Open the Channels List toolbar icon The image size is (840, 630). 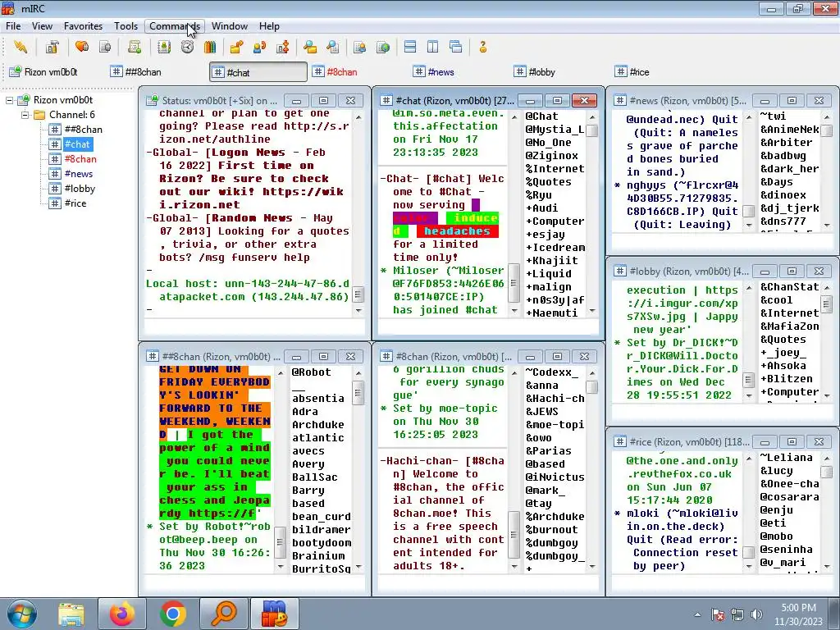[105, 47]
